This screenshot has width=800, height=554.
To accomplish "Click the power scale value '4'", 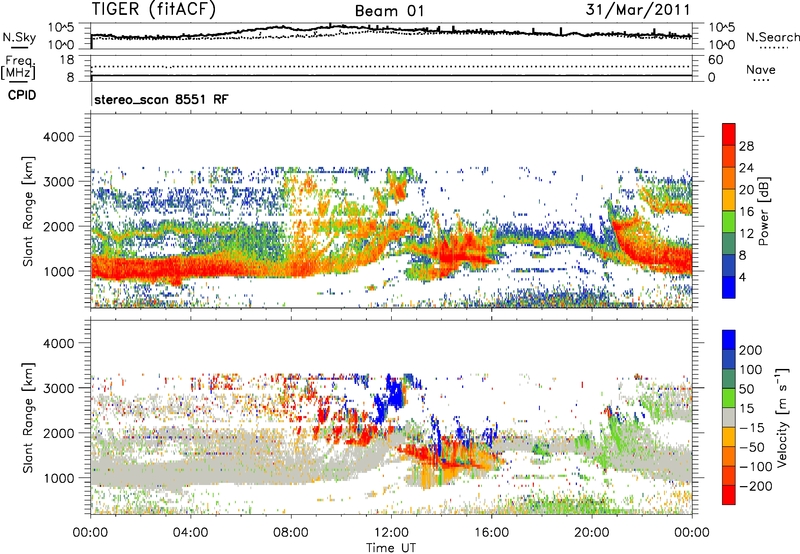I will point(742,277).
